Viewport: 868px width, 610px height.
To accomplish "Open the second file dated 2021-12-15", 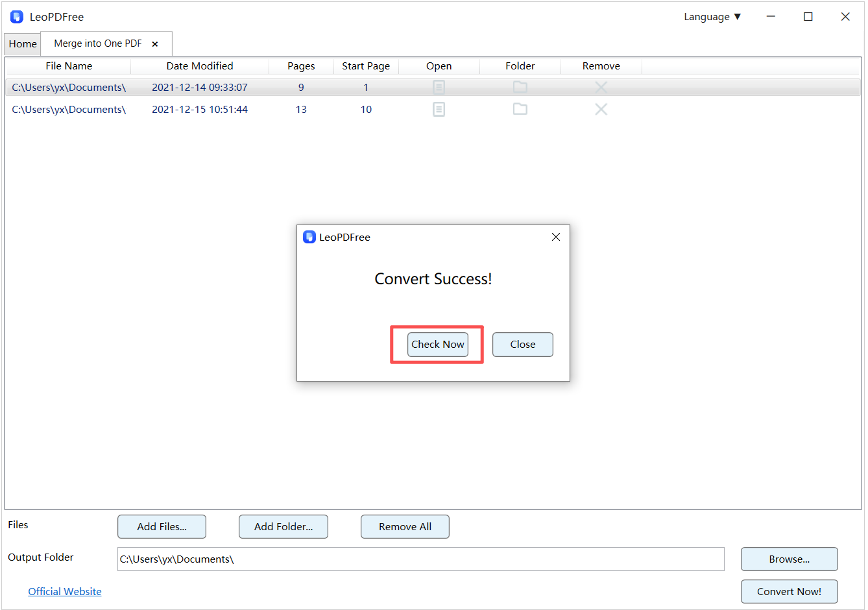I will pos(439,109).
